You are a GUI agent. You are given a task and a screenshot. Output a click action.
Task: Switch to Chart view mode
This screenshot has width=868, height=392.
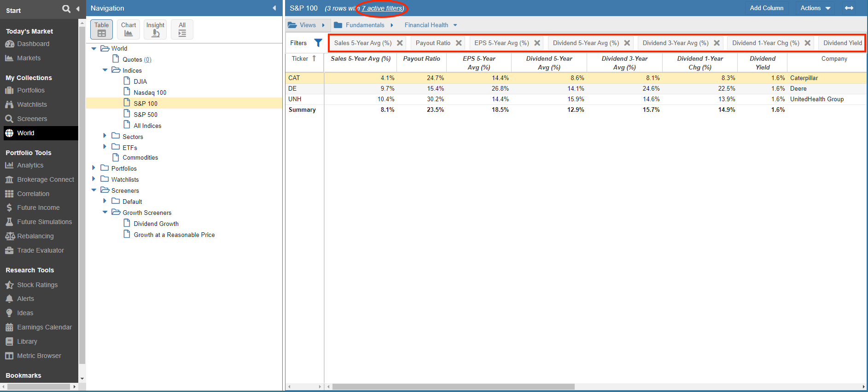(x=128, y=29)
